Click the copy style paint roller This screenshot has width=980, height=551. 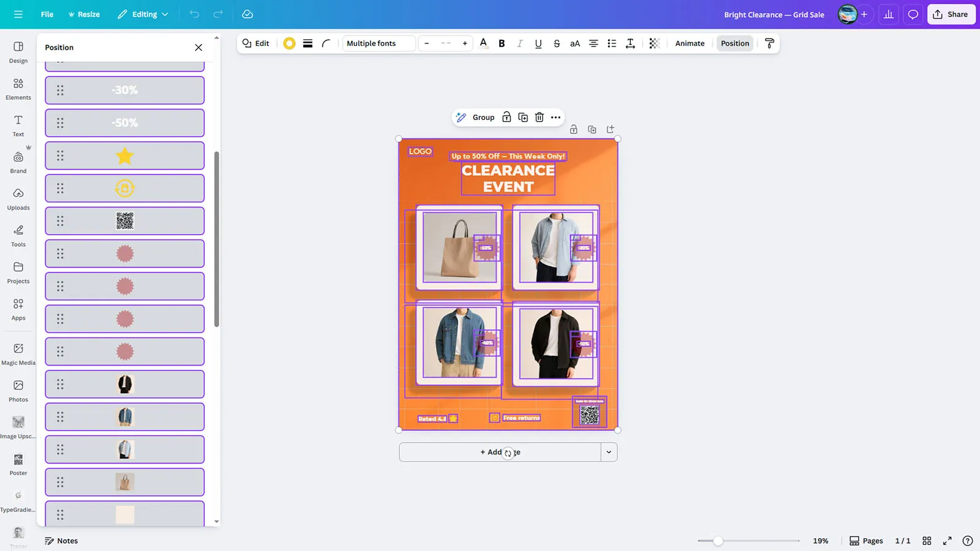(x=770, y=43)
